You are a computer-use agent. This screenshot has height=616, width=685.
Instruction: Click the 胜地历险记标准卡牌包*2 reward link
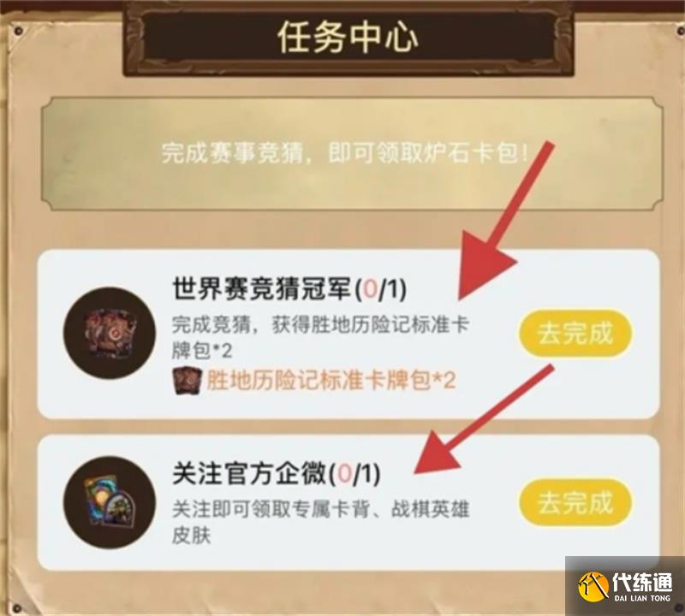click(331, 381)
